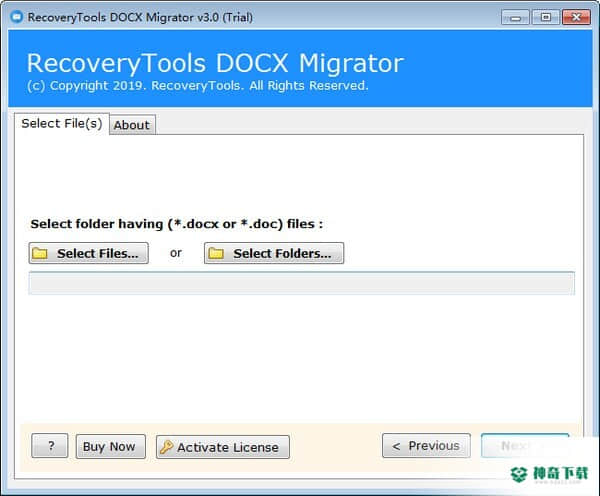Click the Buy Now button

(111, 446)
